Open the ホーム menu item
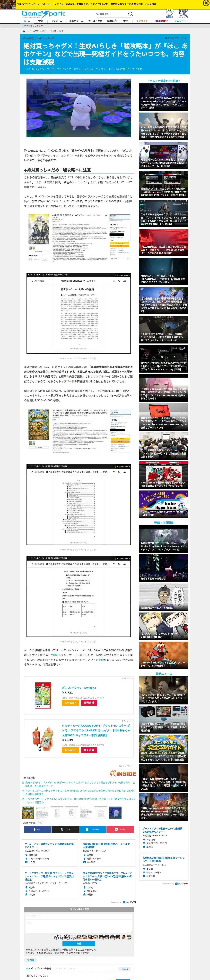The image size is (210, 980). pos(27,21)
